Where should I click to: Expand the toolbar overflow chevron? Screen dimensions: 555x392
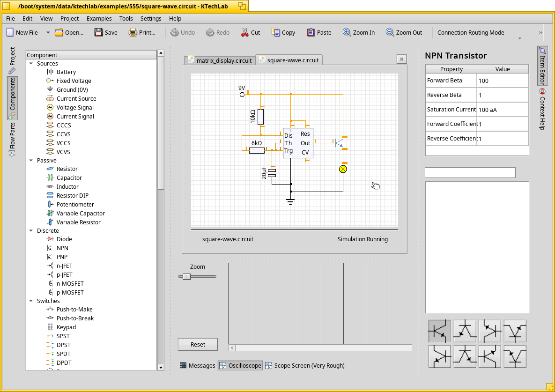(540, 32)
